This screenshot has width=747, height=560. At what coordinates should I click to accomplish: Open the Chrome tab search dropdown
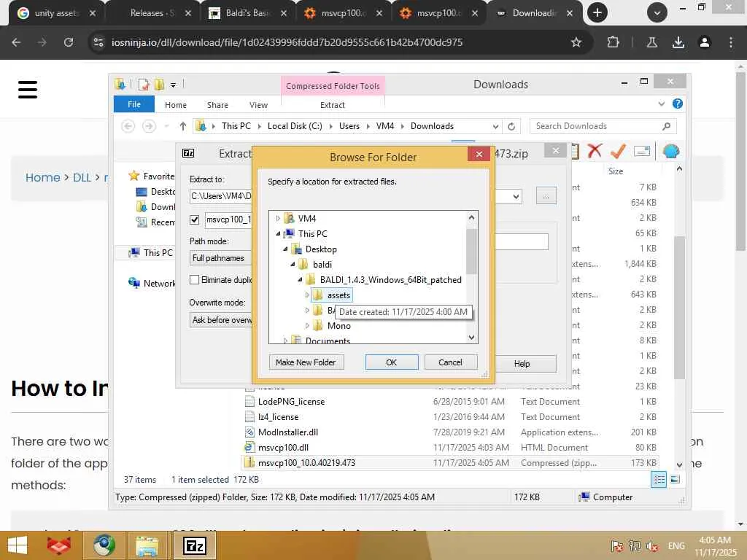pos(657,13)
